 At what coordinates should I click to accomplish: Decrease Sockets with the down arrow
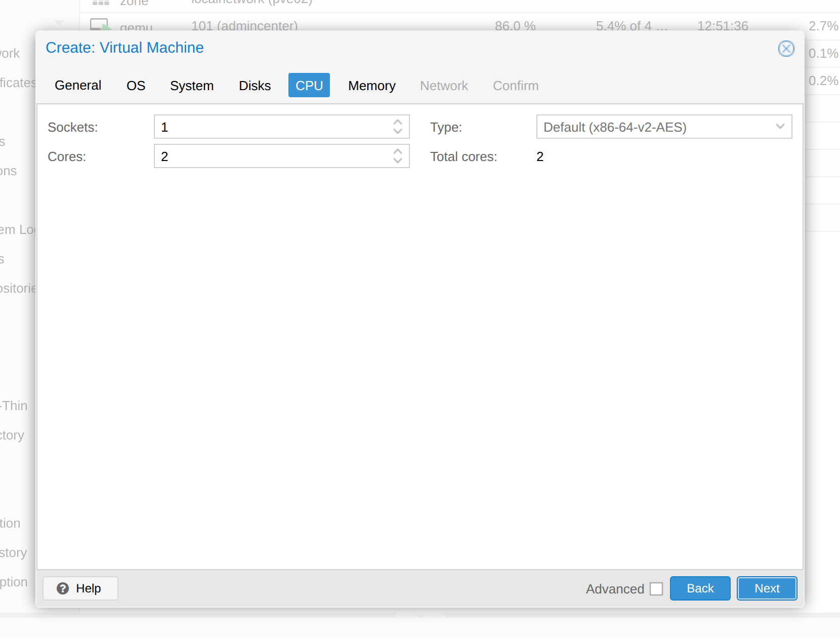398,131
